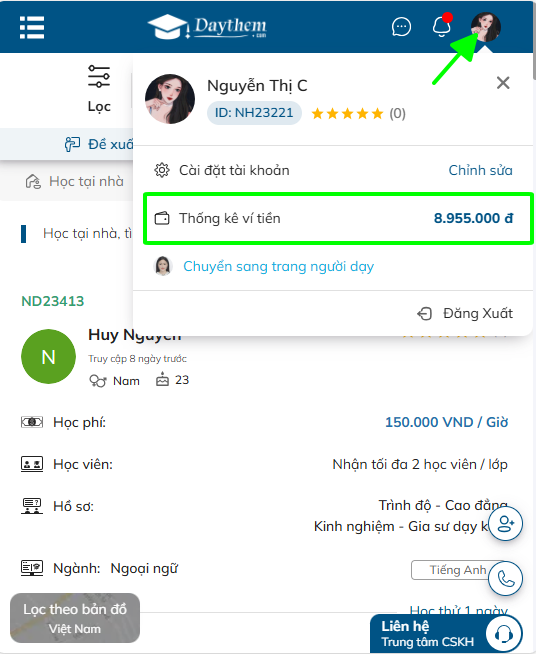536x654 pixels.
Task: Open the notifications bell
Action: (441, 26)
